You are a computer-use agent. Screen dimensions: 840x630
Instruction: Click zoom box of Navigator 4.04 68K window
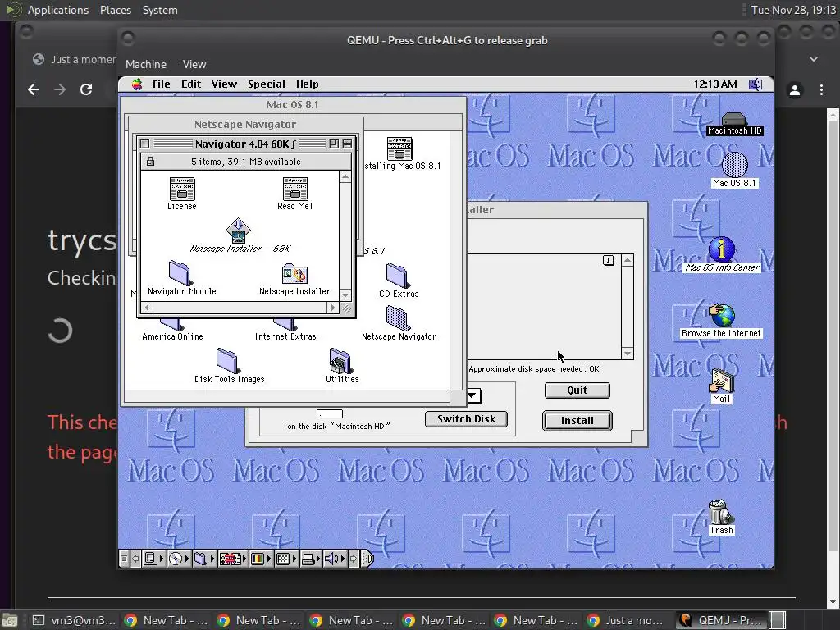[x=334, y=144]
